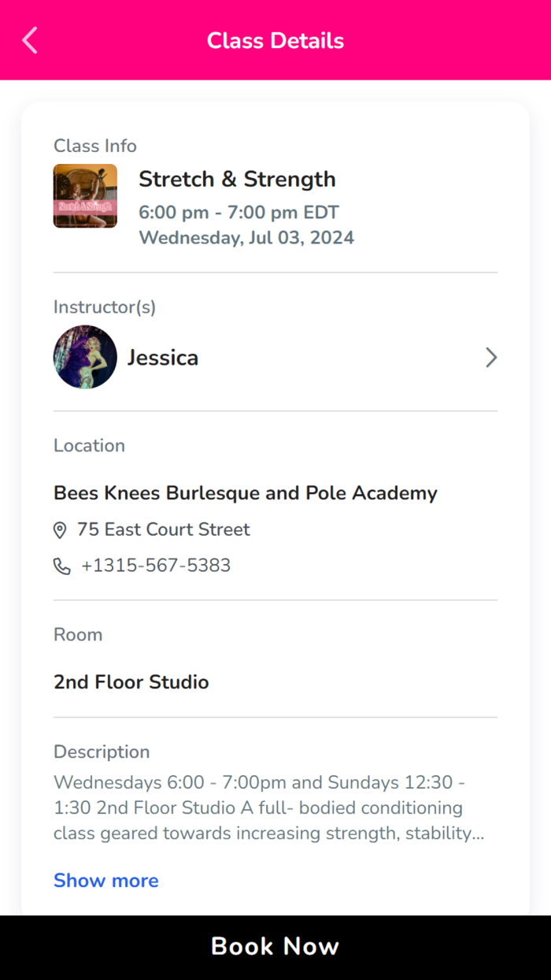This screenshot has width=551, height=980.
Task: Click the date Wednesday, Jul 03, 2024
Action: (246, 237)
